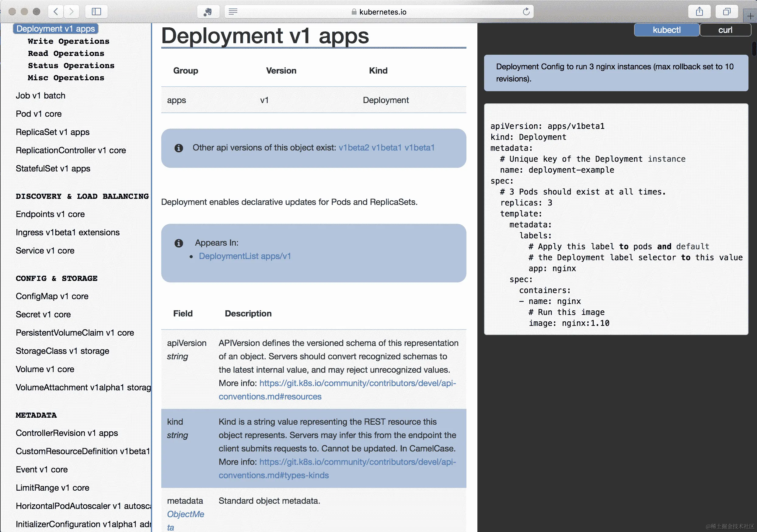757x532 pixels.
Task: Open Status Operations sidebar entry
Action: [71, 66]
